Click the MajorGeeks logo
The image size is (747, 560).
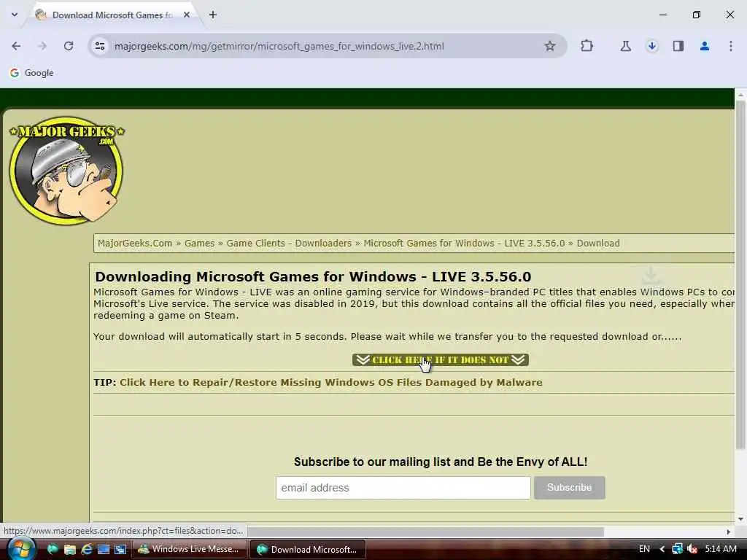point(66,171)
